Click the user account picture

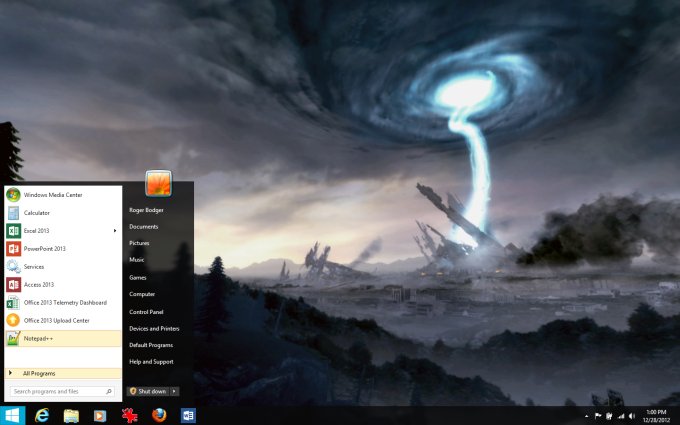tap(159, 183)
